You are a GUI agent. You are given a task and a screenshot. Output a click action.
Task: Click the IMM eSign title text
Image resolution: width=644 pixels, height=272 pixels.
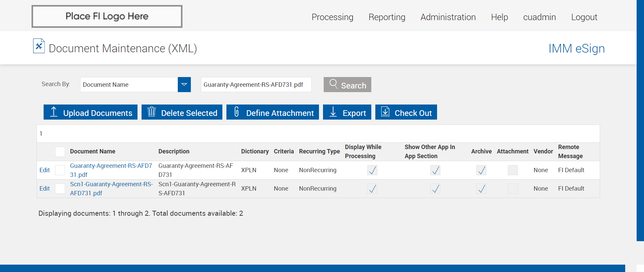tap(577, 49)
